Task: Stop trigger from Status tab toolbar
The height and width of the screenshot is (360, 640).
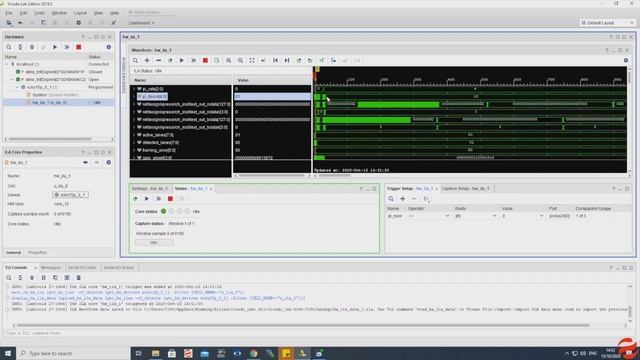Action: point(170,199)
